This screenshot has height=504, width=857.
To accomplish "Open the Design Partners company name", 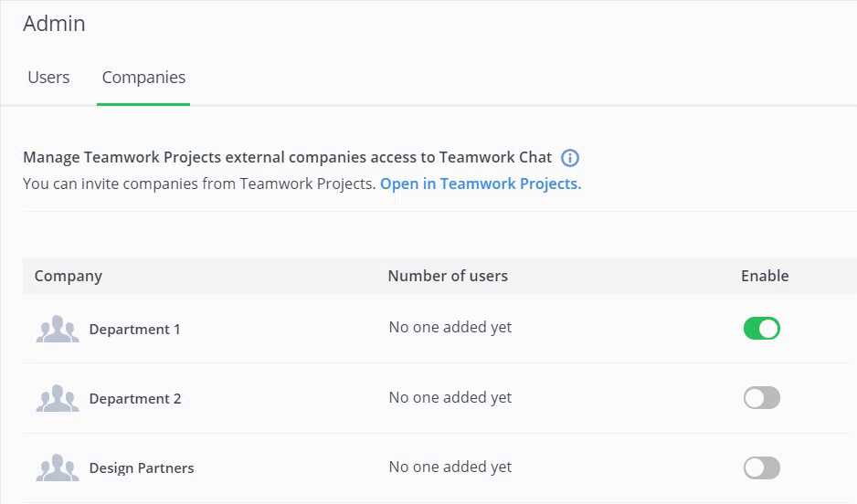I will 142,468.
